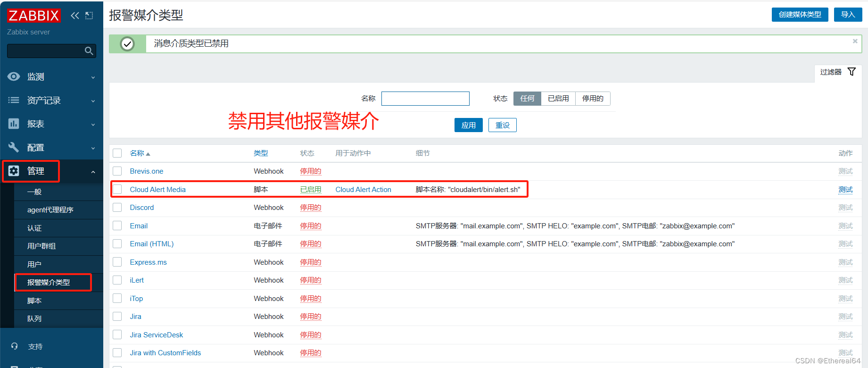Click the search magnifier icon
The image size is (868, 368).
89,51
